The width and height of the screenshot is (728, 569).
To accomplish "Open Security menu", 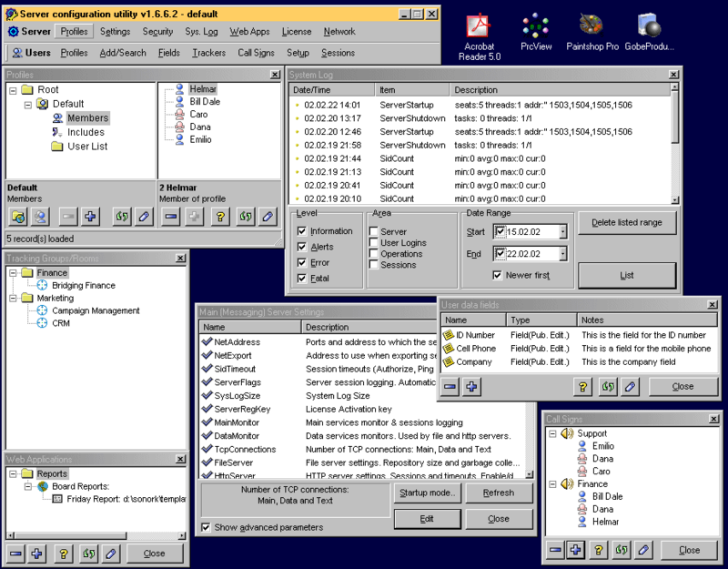I will pos(157,32).
